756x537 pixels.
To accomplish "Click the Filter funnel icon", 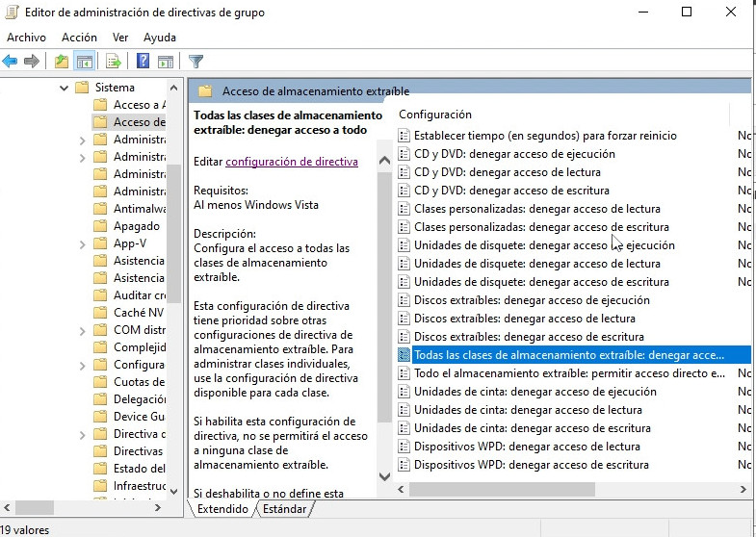I will (x=196, y=62).
